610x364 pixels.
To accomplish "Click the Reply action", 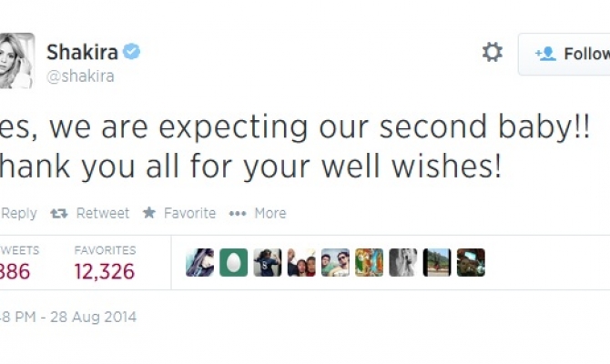I will (x=18, y=213).
